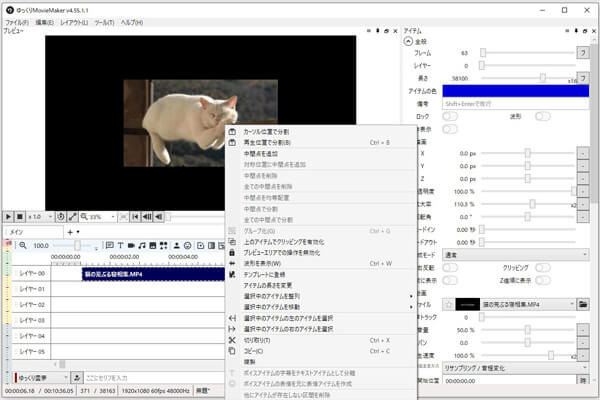The height and width of the screenshot is (400, 600).
Task: Step one frame back with left triangle icon
Action: tap(158, 217)
